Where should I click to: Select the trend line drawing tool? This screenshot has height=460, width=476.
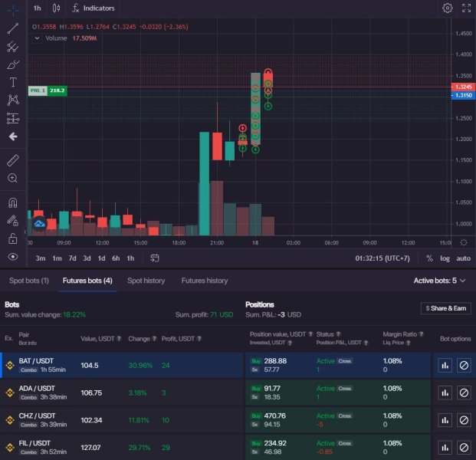[x=13, y=28]
